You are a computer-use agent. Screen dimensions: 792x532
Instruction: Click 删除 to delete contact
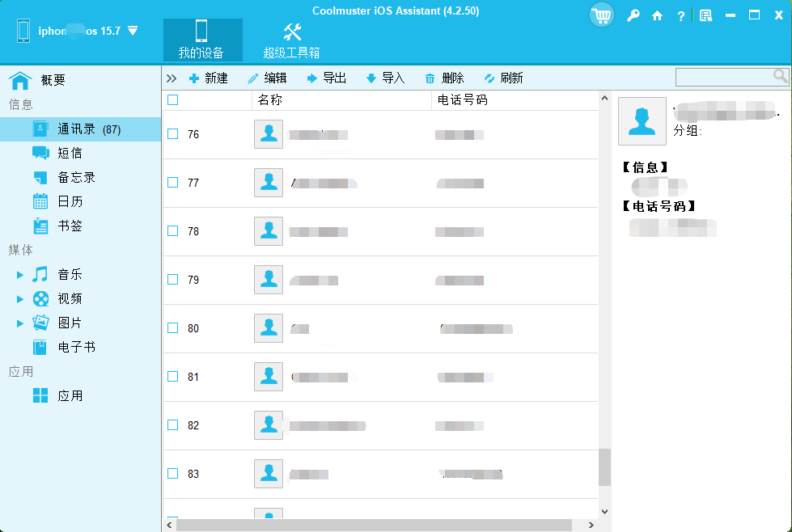point(444,78)
